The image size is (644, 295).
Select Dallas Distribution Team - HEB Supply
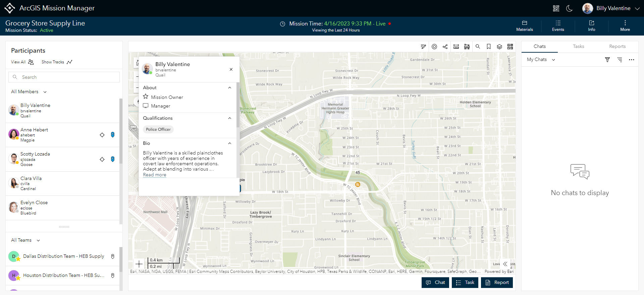pyautogui.click(x=63, y=256)
